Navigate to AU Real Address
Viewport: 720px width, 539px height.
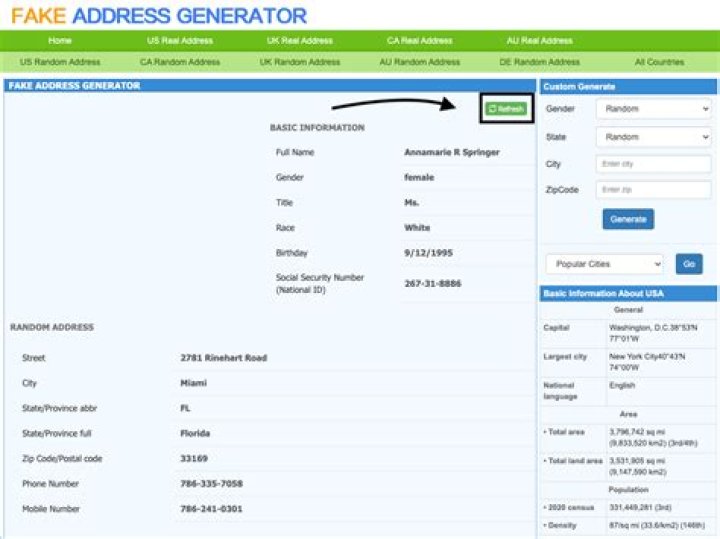tap(540, 41)
